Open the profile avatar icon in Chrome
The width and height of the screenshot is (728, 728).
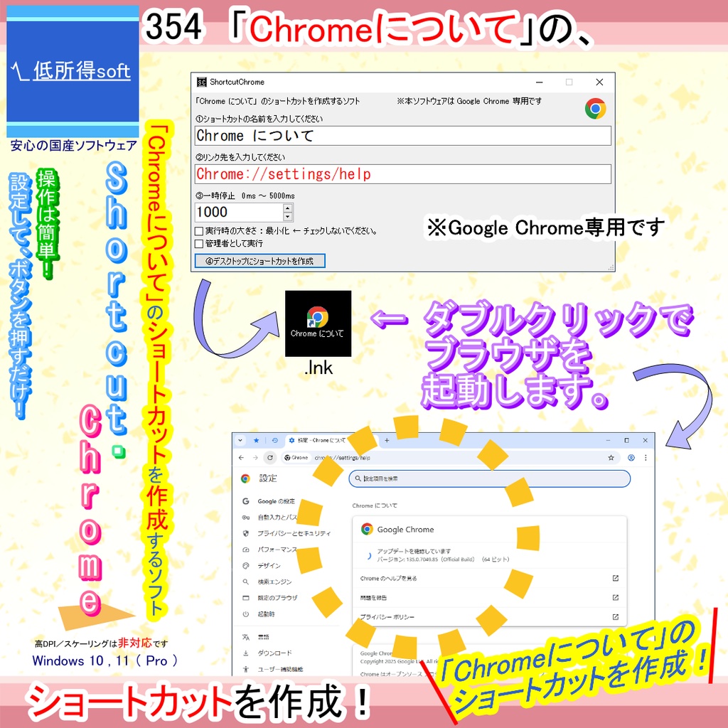point(631,457)
